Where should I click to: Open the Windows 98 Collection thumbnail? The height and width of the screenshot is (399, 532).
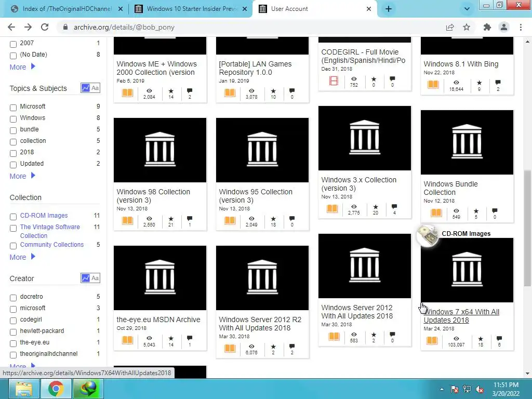click(x=160, y=150)
